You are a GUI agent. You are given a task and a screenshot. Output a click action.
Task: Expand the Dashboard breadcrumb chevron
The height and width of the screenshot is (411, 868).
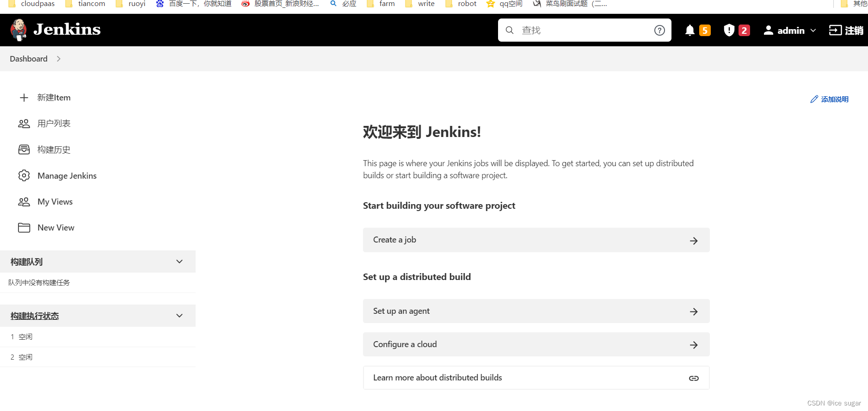pos(59,59)
